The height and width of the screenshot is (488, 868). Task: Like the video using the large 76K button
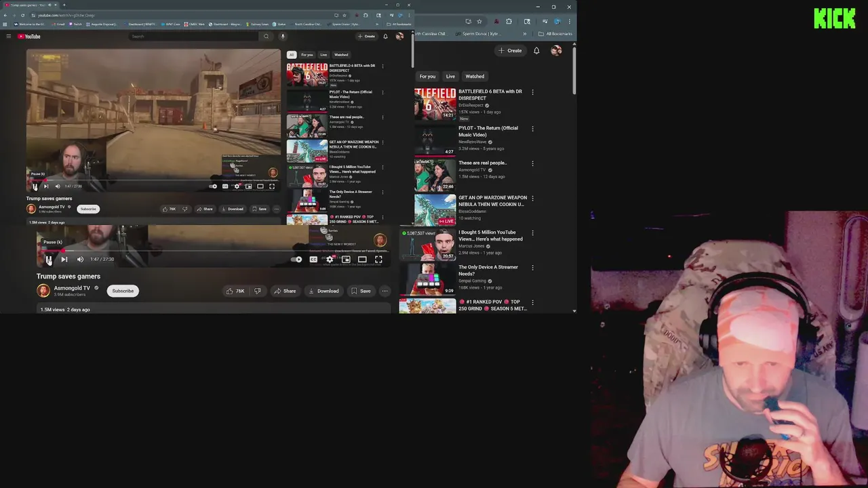pos(236,291)
